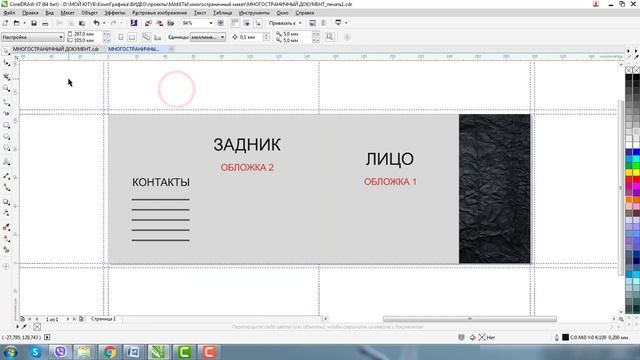Viewport: 640px width, 360px height.
Task: Select the Shape tool
Action: pos(6,63)
